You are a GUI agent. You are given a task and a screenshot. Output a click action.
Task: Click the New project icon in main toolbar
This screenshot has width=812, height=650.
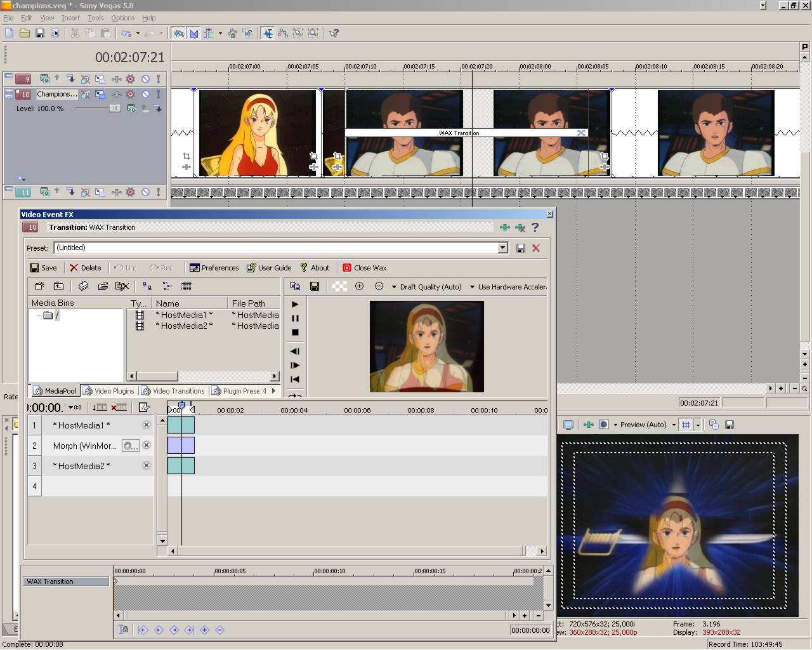click(x=9, y=33)
